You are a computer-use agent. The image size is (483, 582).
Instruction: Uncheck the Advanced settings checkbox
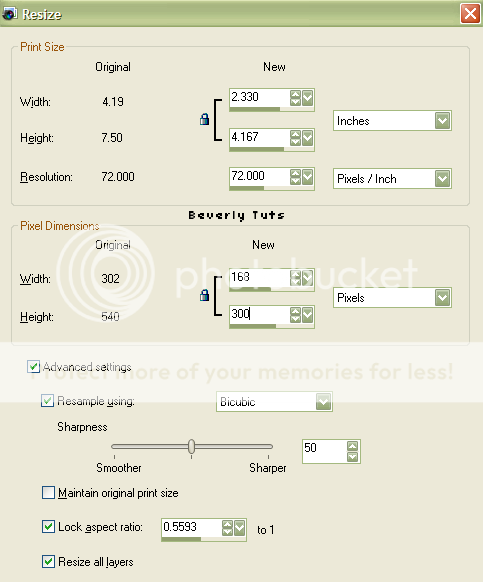point(33,366)
